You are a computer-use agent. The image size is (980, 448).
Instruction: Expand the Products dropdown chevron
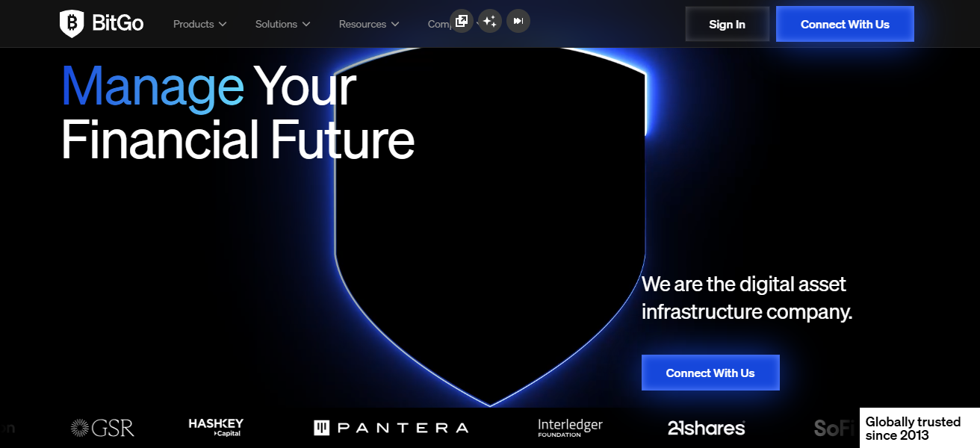(223, 25)
